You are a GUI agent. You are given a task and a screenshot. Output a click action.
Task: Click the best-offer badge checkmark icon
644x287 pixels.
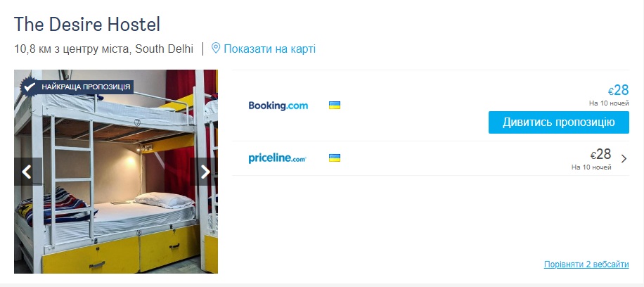point(29,87)
